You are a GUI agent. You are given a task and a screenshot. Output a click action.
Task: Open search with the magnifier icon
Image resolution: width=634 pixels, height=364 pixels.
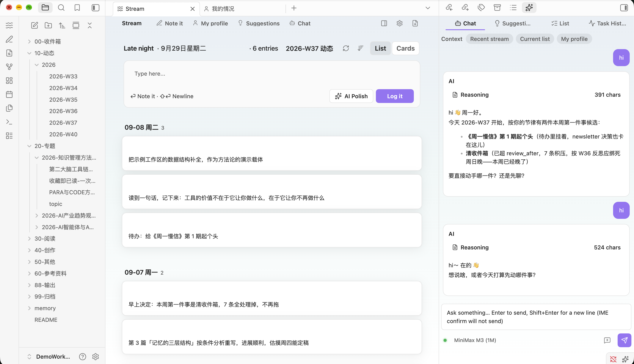[61, 8]
